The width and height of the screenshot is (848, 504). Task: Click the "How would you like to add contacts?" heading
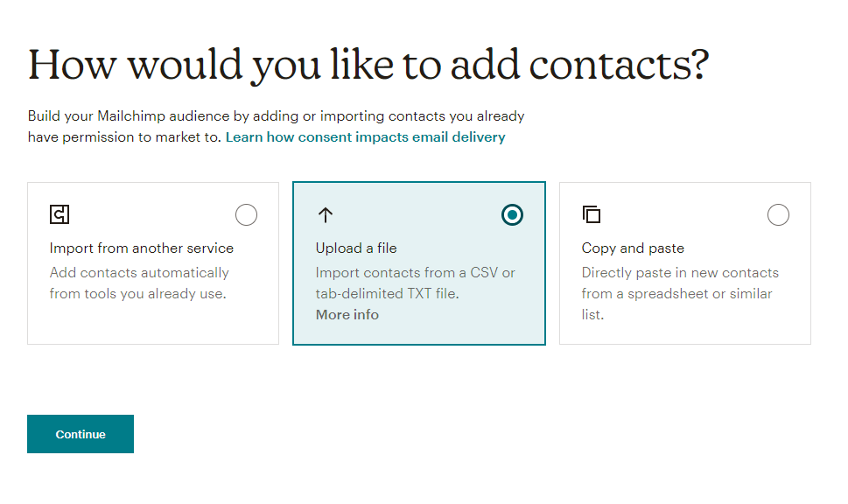pyautogui.click(x=368, y=65)
